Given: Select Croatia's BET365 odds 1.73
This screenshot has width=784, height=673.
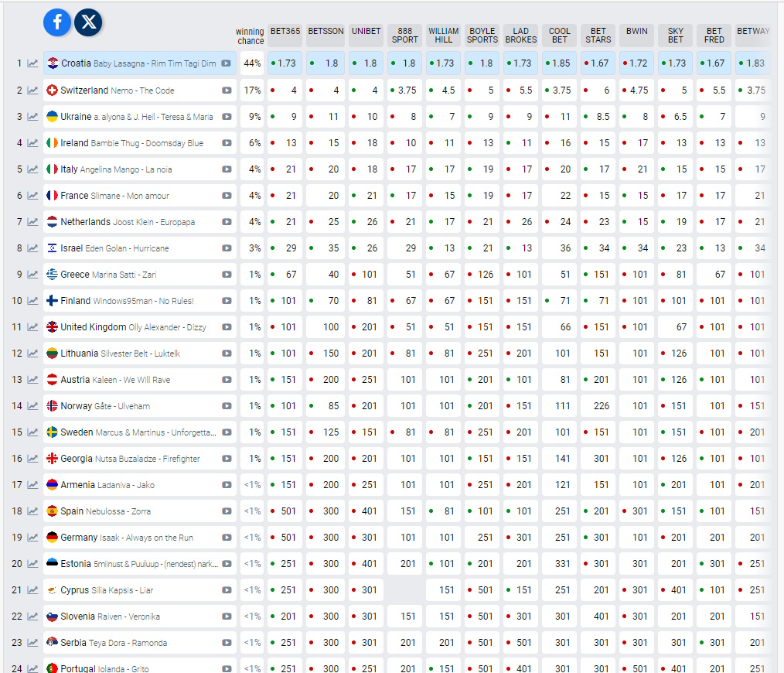Looking at the screenshot, I should tap(285, 63).
